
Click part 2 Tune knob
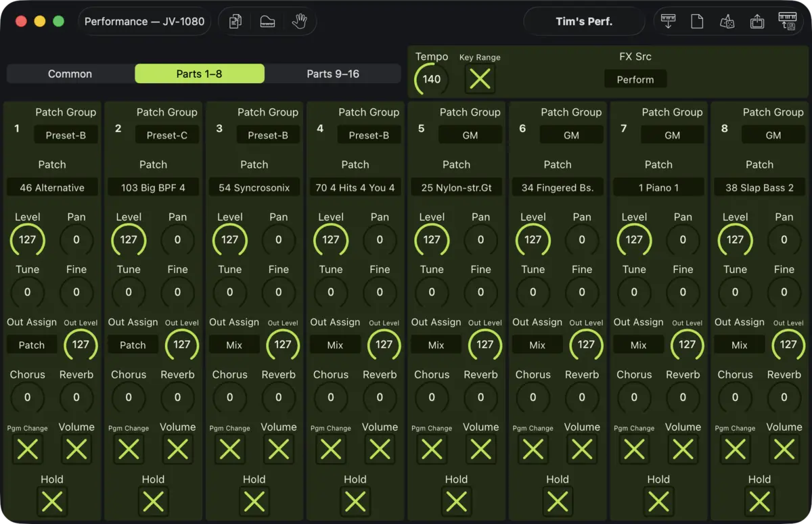pos(129,292)
